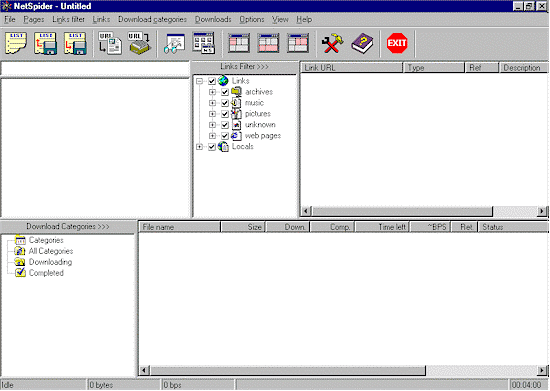Expand the music node
550x391 pixels.
[x=212, y=103]
